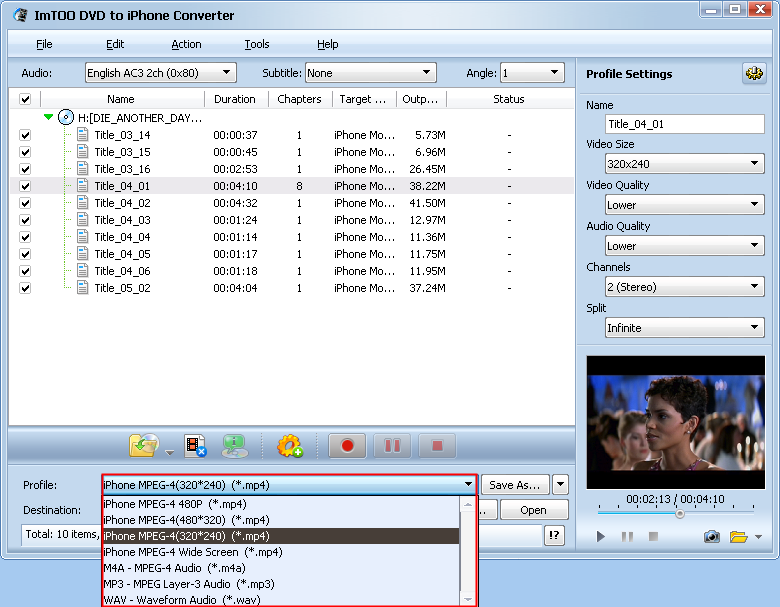
Task: Open the Tools menu
Action: 257,44
